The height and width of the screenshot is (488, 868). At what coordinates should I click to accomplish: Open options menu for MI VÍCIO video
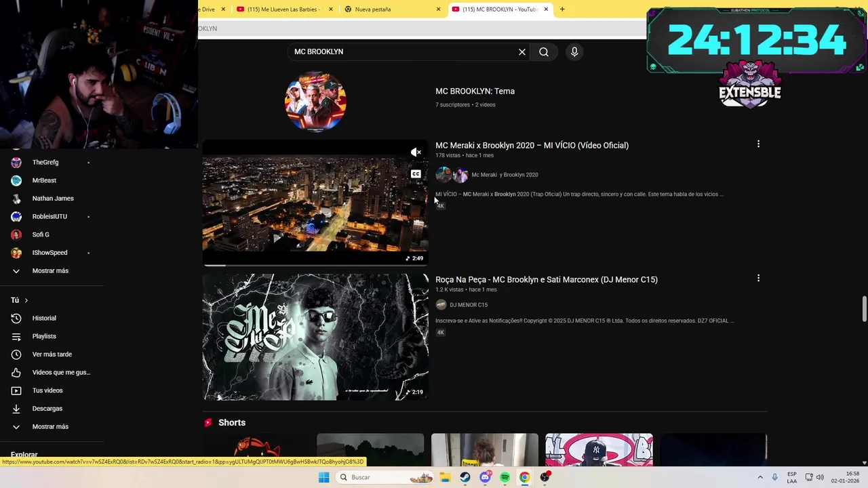(x=758, y=144)
